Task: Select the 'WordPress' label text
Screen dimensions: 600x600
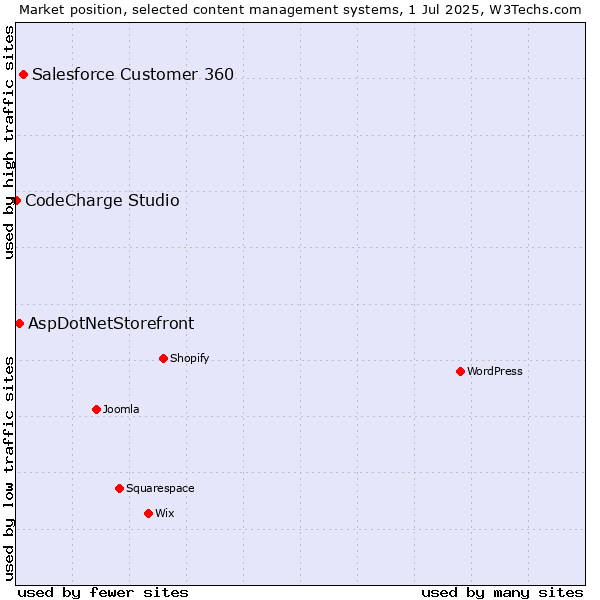Action: pyautogui.click(x=494, y=371)
